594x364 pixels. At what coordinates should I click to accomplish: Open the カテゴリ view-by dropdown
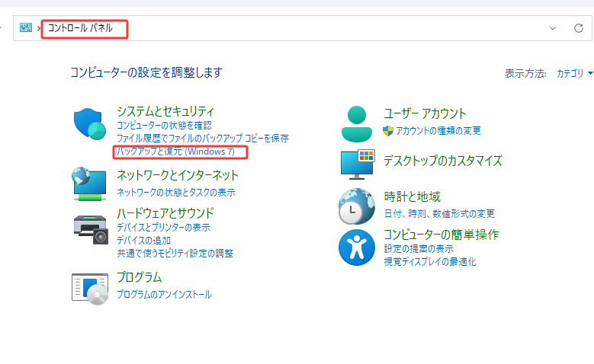[574, 73]
